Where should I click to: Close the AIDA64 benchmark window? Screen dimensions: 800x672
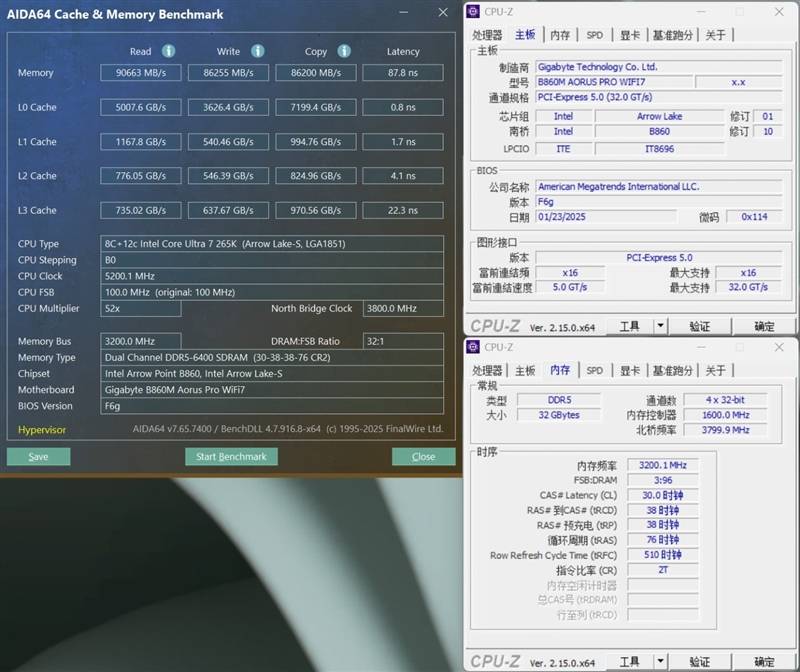443,12
